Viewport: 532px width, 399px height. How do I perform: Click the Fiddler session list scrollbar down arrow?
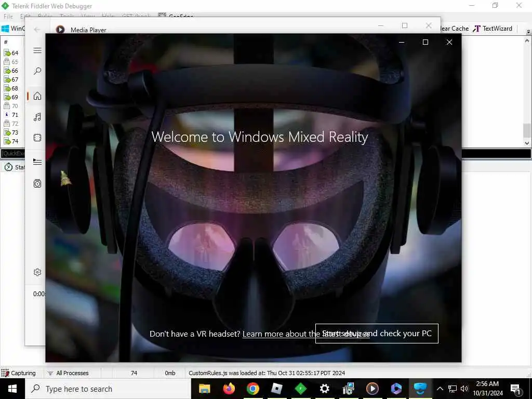[x=527, y=143]
